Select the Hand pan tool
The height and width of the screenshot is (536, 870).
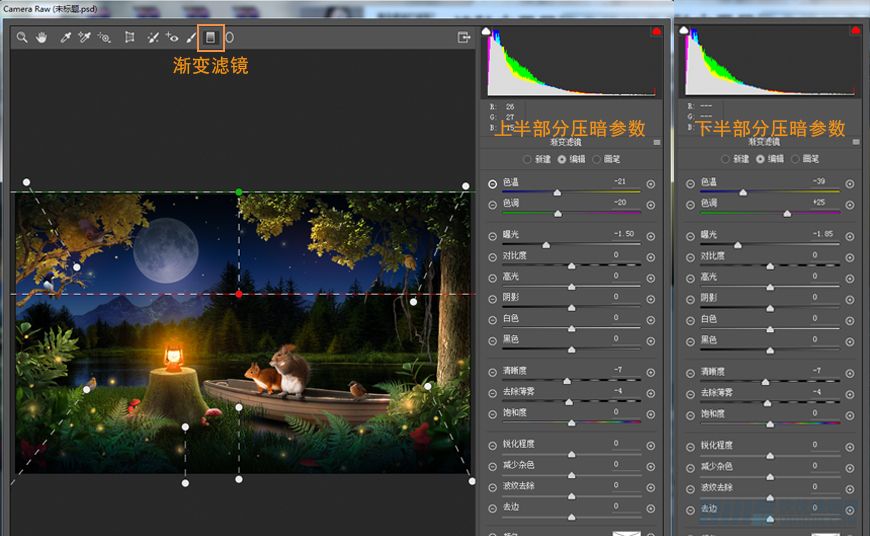point(42,37)
